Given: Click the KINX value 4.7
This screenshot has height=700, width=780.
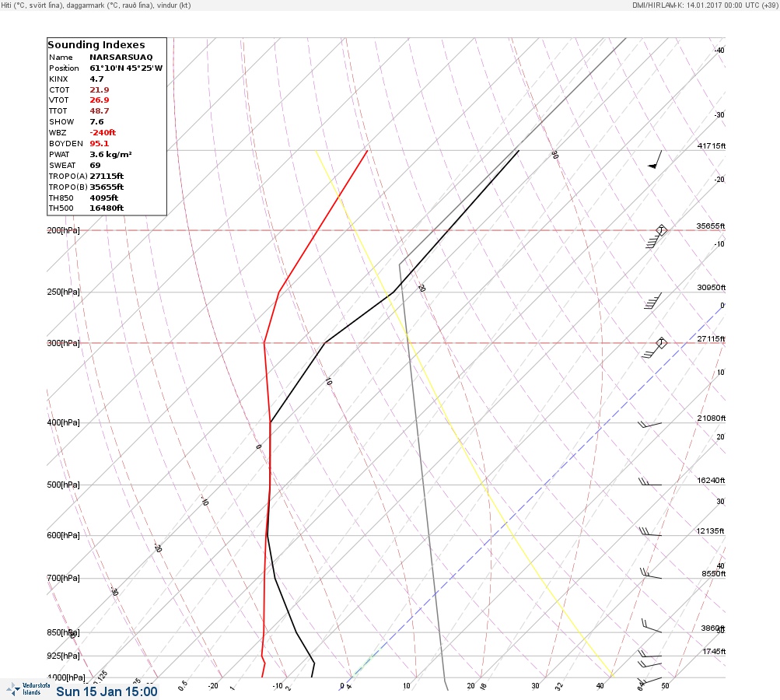Looking at the screenshot, I should tap(96, 79).
